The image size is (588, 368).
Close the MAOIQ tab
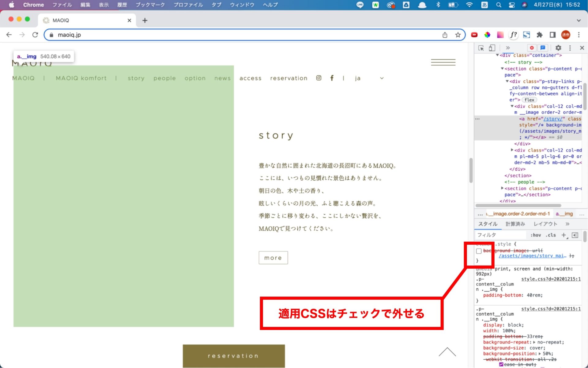[x=129, y=20]
